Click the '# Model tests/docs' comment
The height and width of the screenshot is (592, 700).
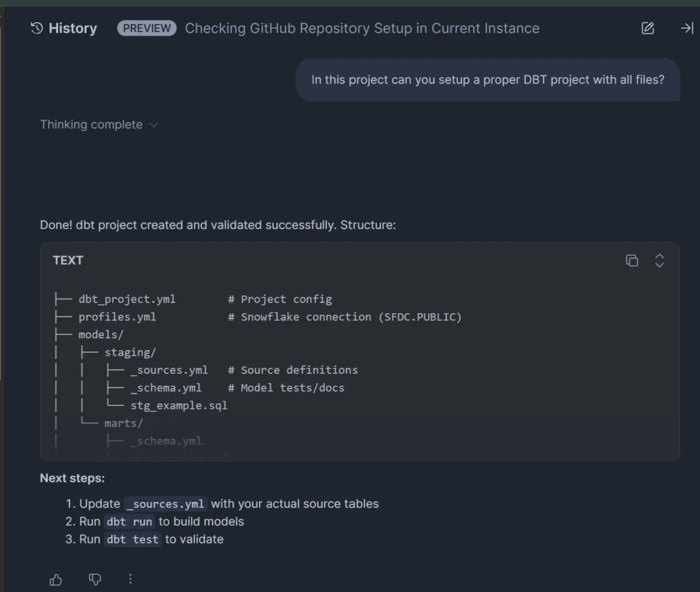tap(286, 388)
